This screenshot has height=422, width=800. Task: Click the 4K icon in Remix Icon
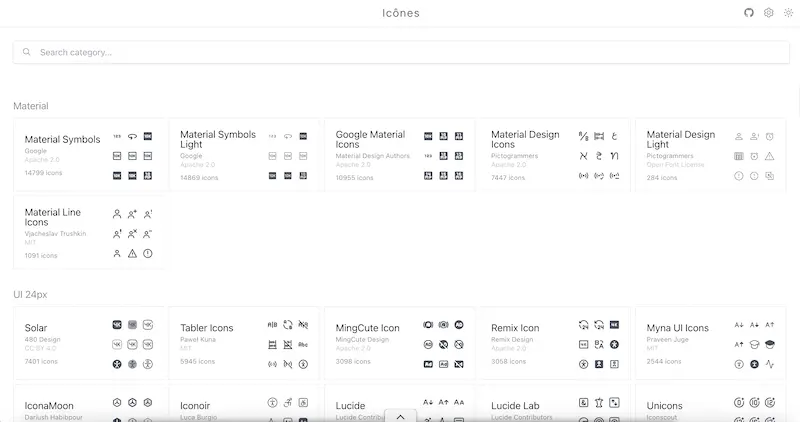(x=614, y=325)
